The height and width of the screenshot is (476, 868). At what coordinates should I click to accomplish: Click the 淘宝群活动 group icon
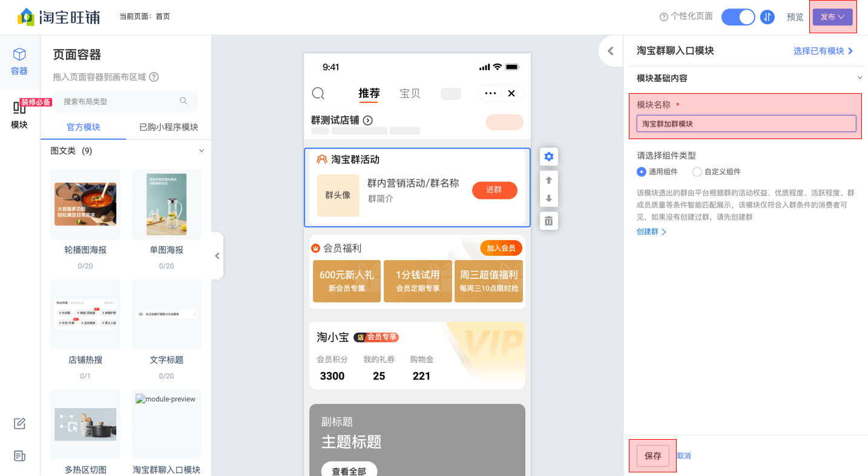point(322,160)
